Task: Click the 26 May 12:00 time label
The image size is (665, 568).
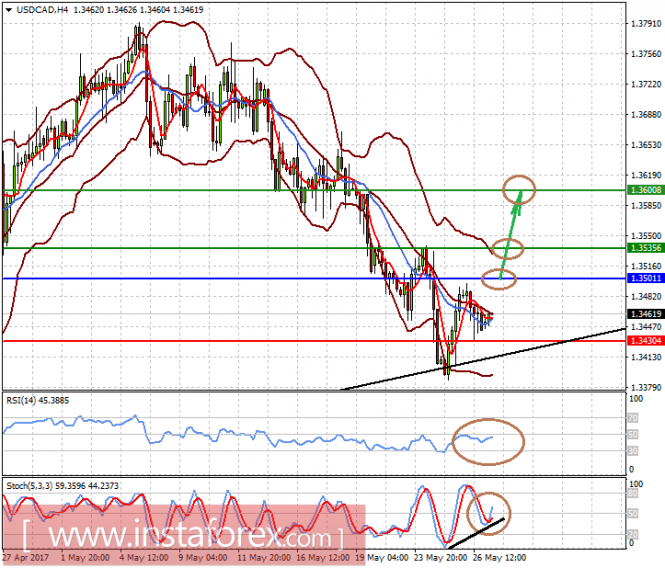Action: point(499,557)
